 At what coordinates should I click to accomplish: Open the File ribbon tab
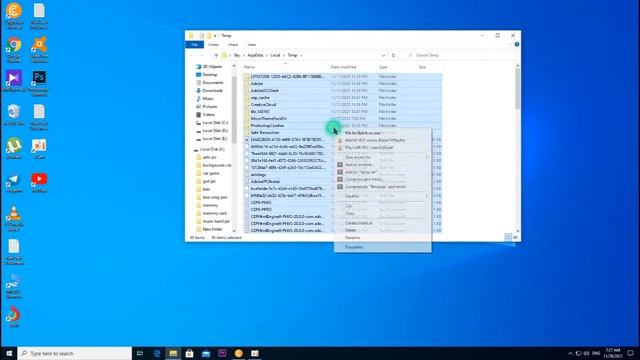pos(195,44)
